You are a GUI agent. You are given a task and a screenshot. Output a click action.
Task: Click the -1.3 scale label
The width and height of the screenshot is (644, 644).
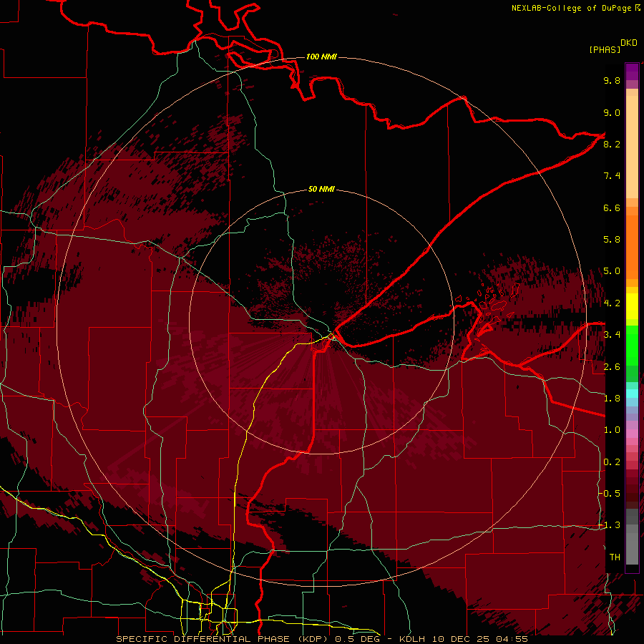[x=609, y=525]
